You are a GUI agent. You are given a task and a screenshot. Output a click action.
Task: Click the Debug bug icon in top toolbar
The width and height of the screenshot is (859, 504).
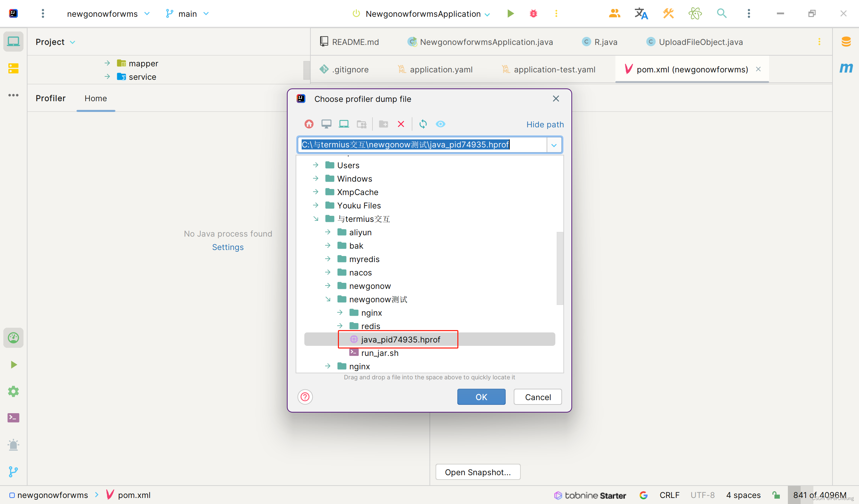tap(534, 14)
